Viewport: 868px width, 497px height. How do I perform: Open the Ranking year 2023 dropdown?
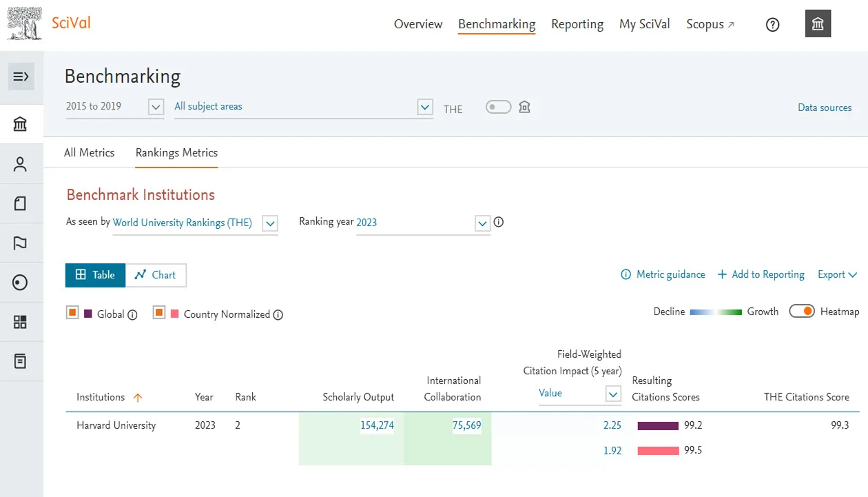482,223
